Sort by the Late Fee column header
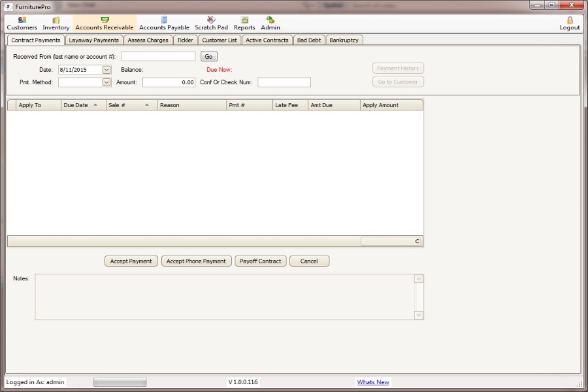 click(290, 105)
